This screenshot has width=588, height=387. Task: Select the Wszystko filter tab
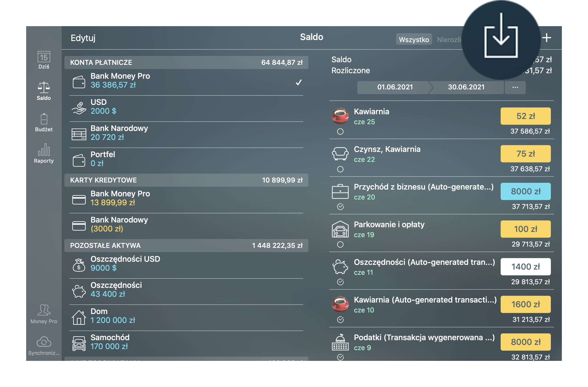[x=414, y=39]
